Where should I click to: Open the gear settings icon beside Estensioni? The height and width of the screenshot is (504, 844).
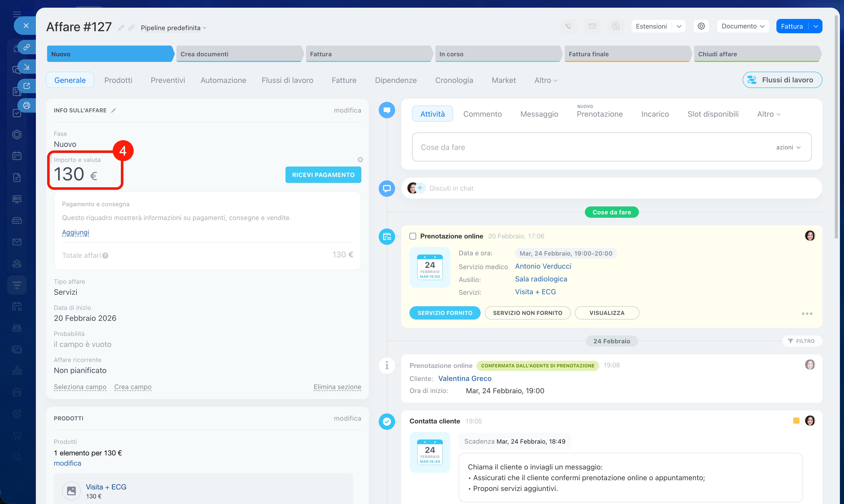(x=701, y=26)
